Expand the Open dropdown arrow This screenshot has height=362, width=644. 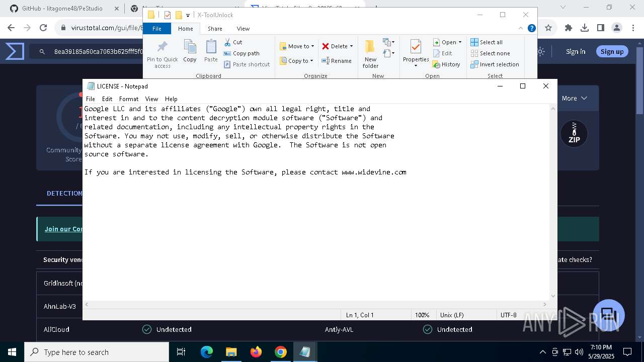point(460,42)
